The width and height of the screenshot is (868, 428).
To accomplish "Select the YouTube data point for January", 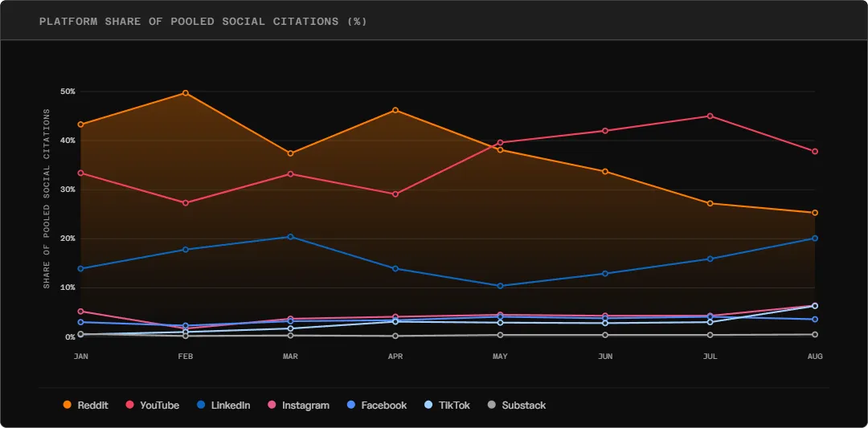I will (81, 173).
